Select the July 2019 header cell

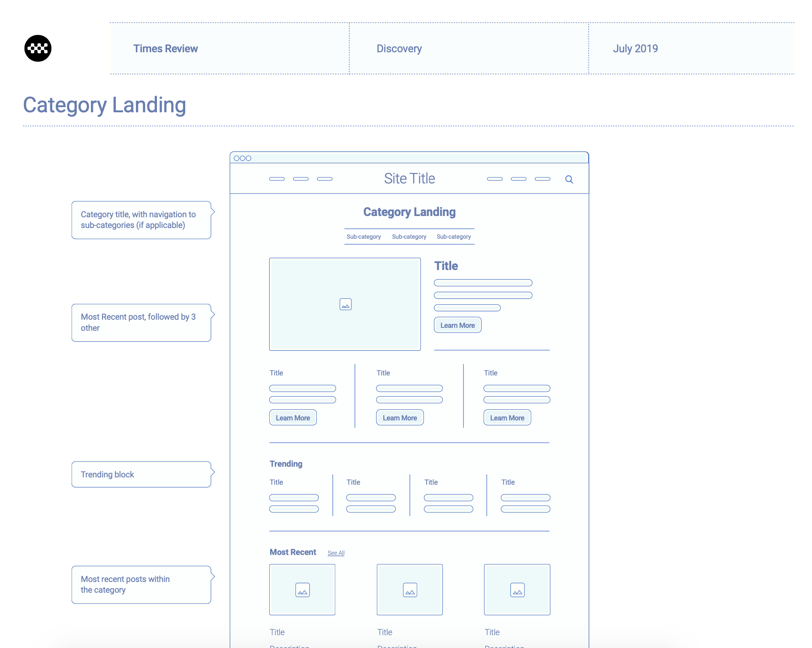tap(692, 48)
